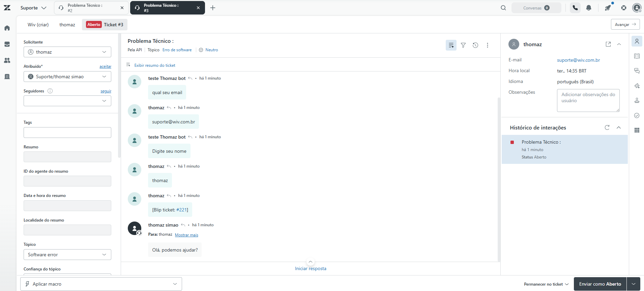The image size is (644, 291).
Task: Open the Tópico Software error dropdown
Action: pos(67,255)
